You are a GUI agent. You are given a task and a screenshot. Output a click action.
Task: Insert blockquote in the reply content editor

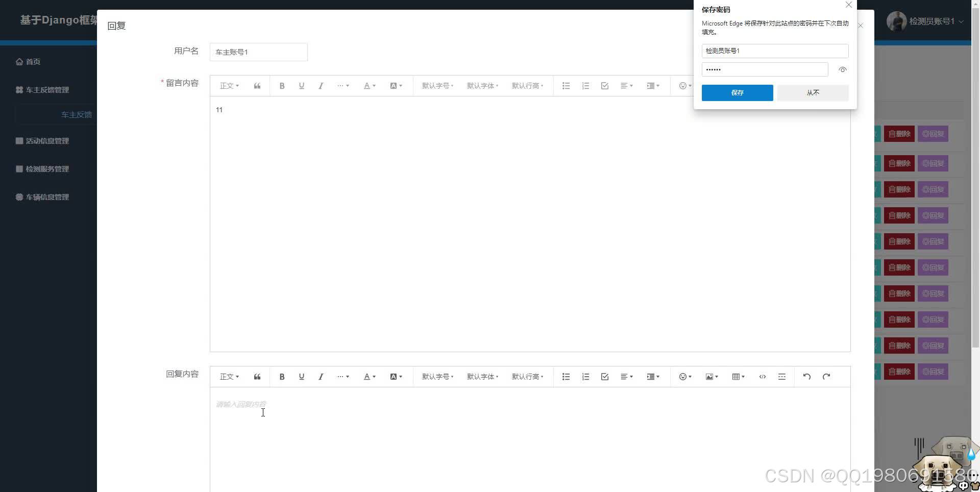(257, 377)
